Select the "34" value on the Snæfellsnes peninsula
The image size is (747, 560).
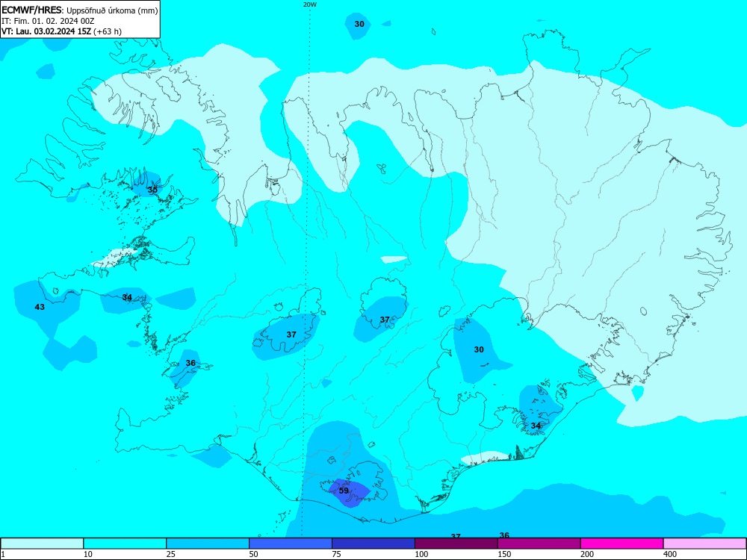[127, 297]
